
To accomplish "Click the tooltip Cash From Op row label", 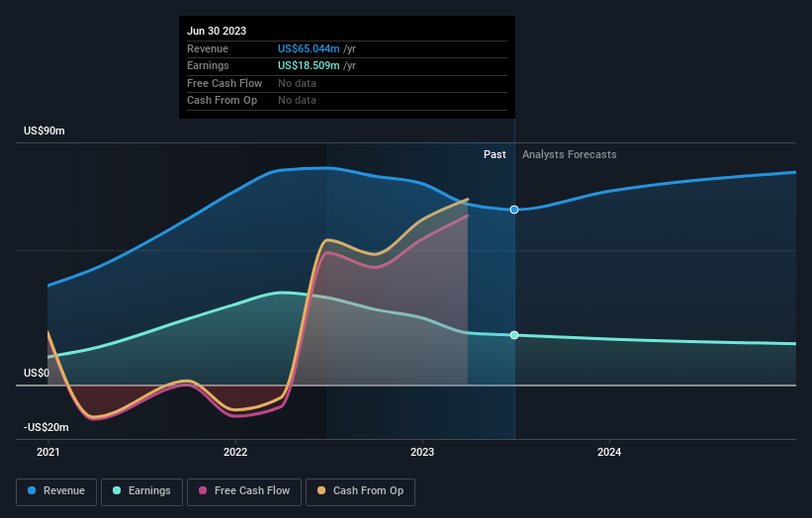I will tap(223, 101).
